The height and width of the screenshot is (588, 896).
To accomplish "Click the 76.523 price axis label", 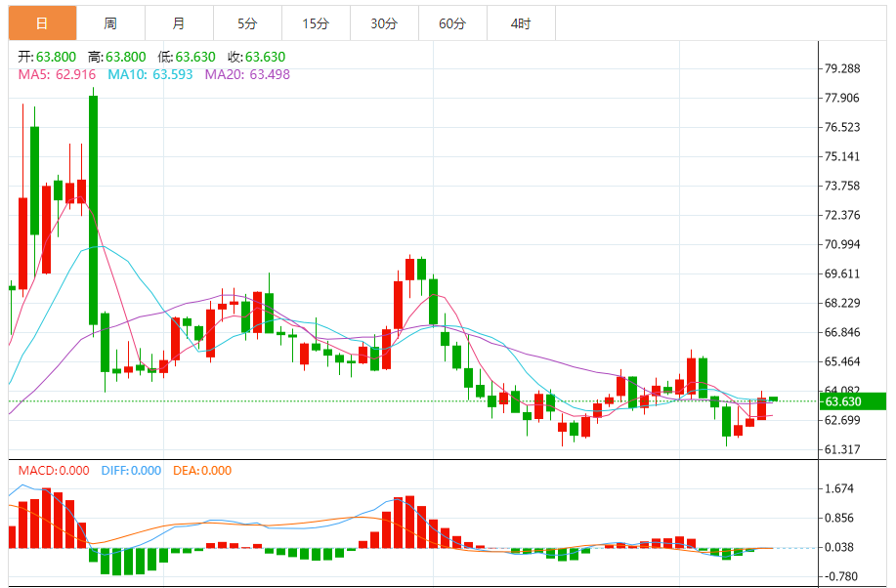I will 842,127.
